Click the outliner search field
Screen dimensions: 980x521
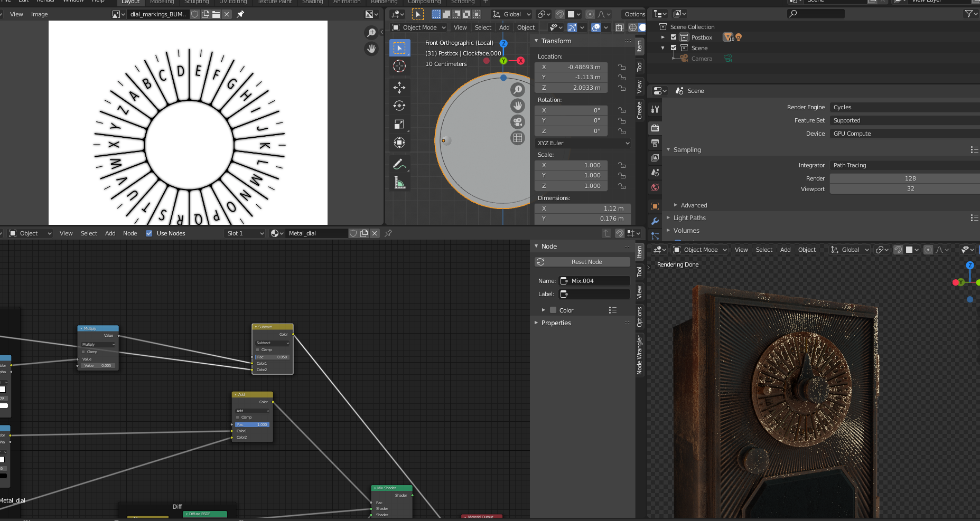click(x=816, y=14)
